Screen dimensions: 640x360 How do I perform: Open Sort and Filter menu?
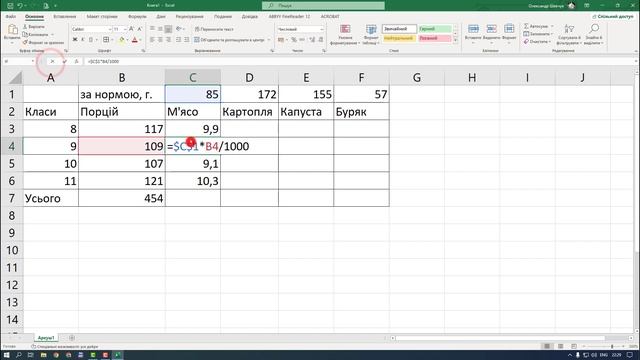point(569,34)
